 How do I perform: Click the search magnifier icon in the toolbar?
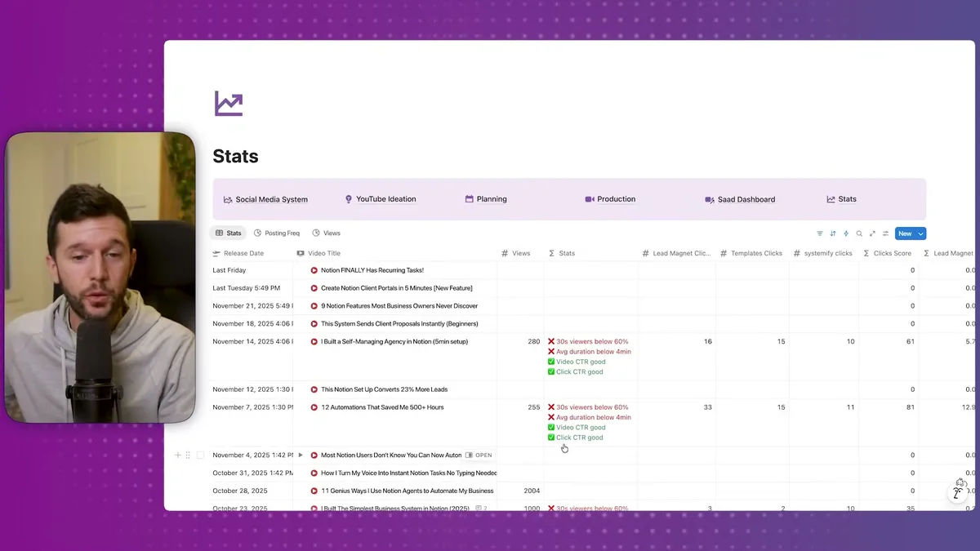click(x=859, y=233)
